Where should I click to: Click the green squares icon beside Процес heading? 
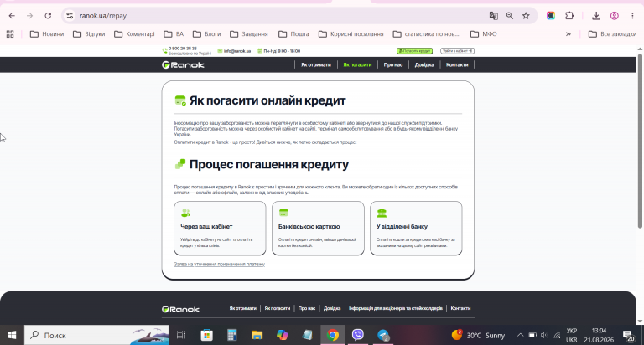(180, 164)
